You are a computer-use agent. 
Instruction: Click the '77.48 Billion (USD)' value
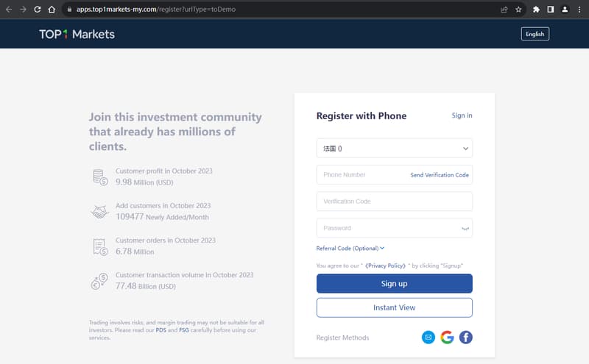tap(146, 286)
